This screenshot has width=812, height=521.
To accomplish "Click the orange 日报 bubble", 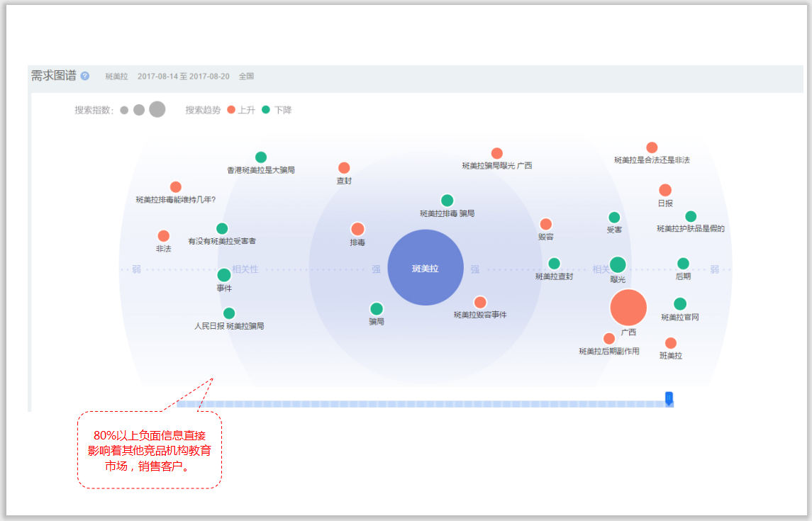I will (665, 190).
